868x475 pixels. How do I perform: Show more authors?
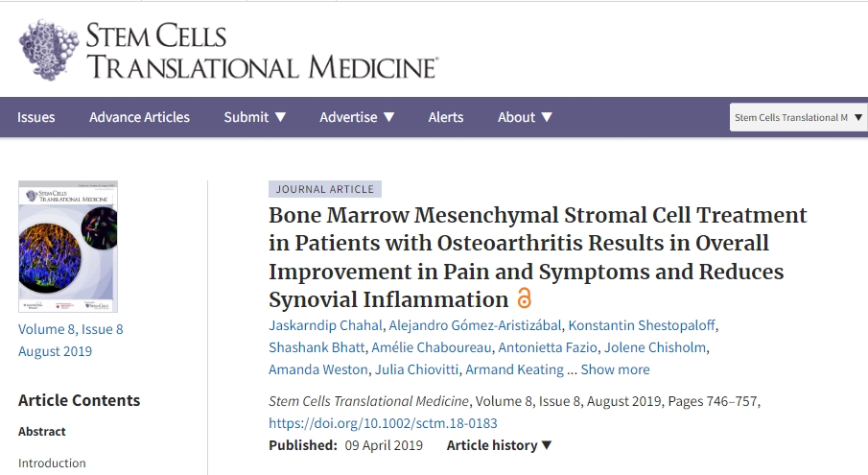(615, 369)
